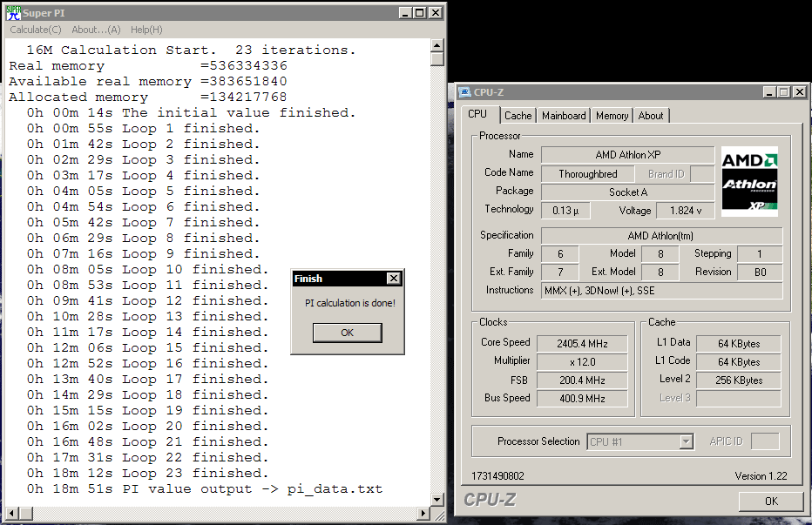Click the Super PI vertical scrollbar thumb

[x=437, y=59]
